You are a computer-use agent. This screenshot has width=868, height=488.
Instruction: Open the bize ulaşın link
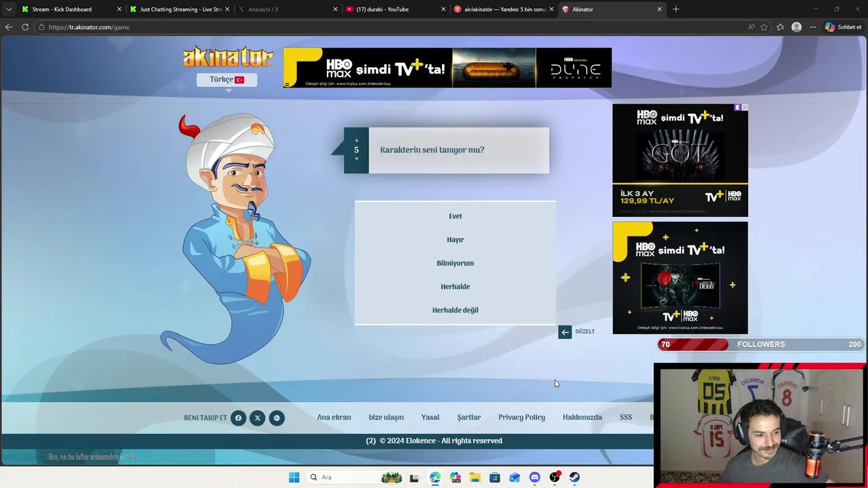point(386,418)
